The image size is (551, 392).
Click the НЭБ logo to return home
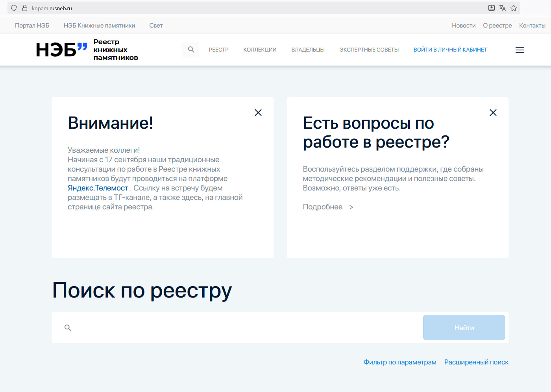tap(61, 50)
